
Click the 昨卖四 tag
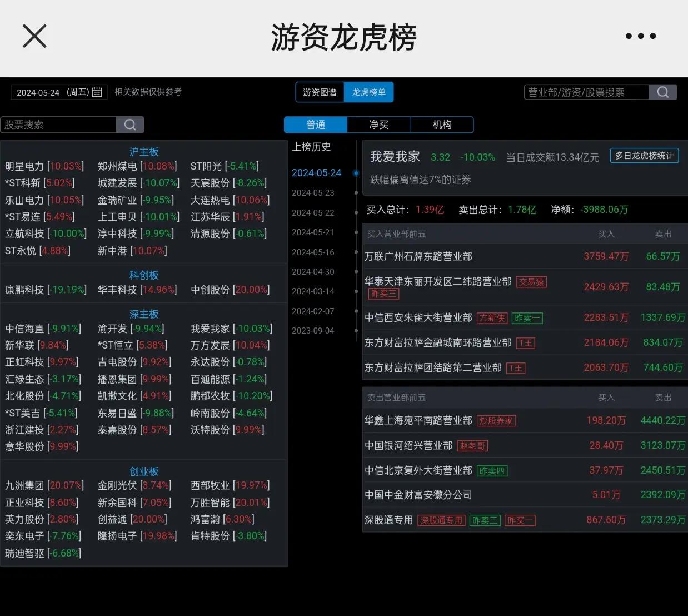point(492,471)
